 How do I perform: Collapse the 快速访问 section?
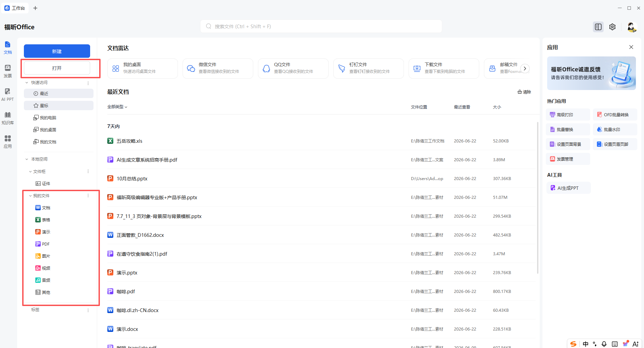(27, 83)
